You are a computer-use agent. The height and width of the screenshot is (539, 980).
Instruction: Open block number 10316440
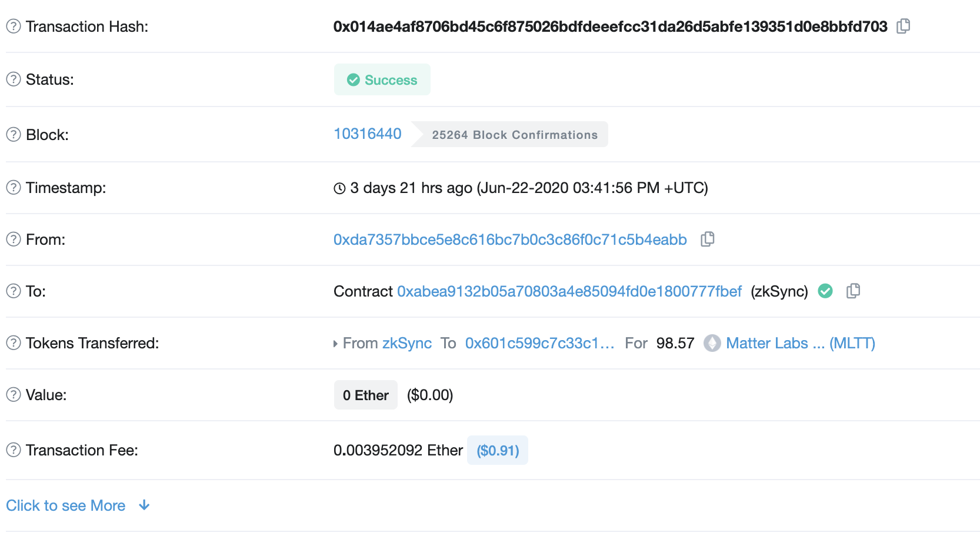(x=368, y=134)
